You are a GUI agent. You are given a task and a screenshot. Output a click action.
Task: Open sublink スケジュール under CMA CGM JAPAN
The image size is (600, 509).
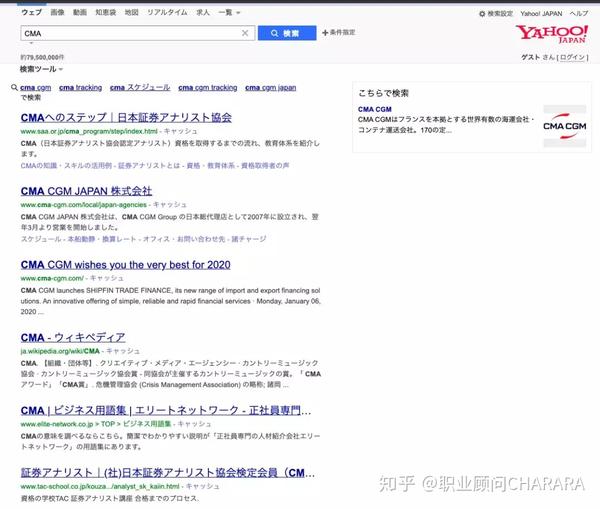tap(41, 239)
